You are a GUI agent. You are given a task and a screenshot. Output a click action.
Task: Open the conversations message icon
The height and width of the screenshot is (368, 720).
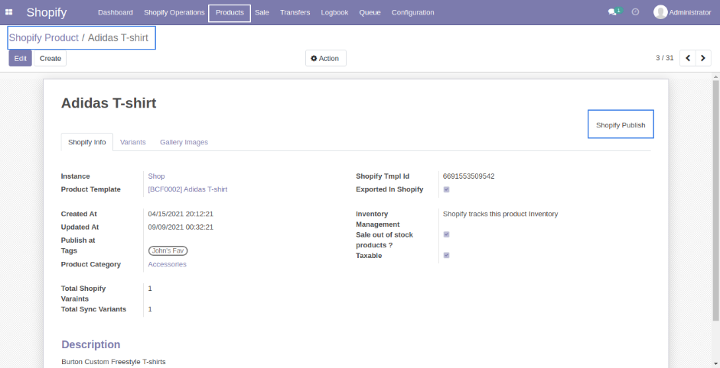tap(614, 12)
